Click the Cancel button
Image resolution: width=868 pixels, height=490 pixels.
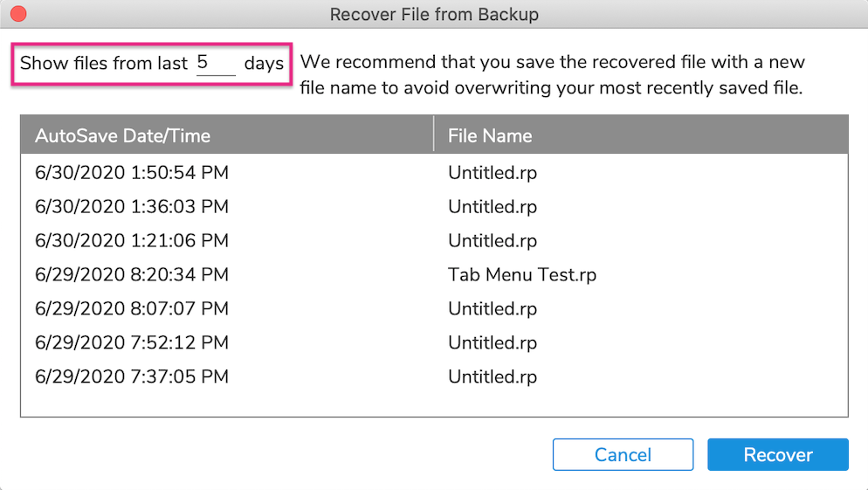(x=623, y=454)
